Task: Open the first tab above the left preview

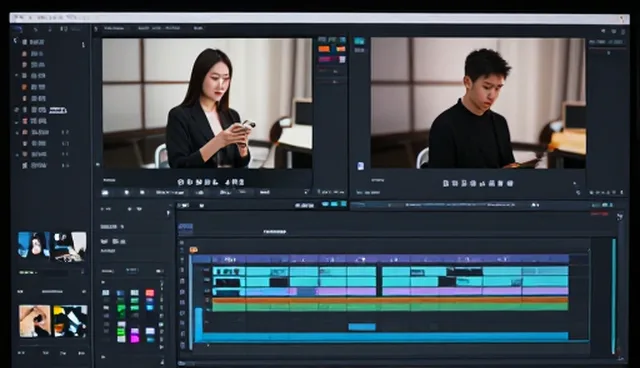Action: click(114, 28)
